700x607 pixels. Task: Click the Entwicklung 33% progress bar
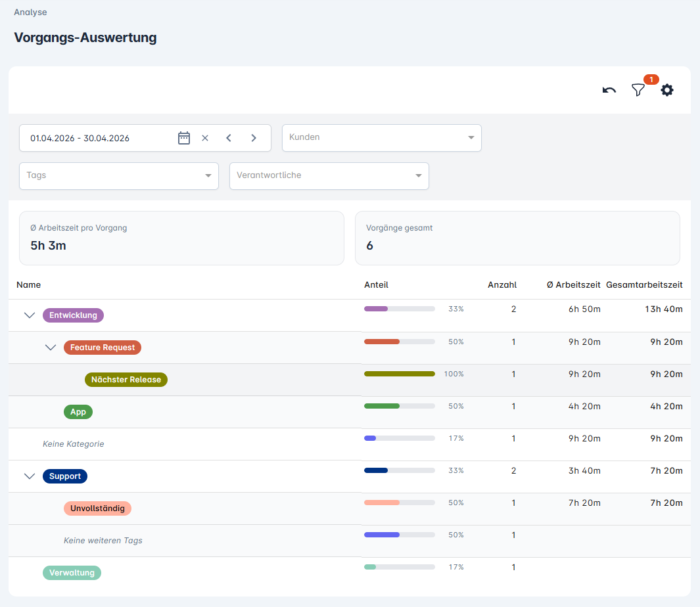399,309
